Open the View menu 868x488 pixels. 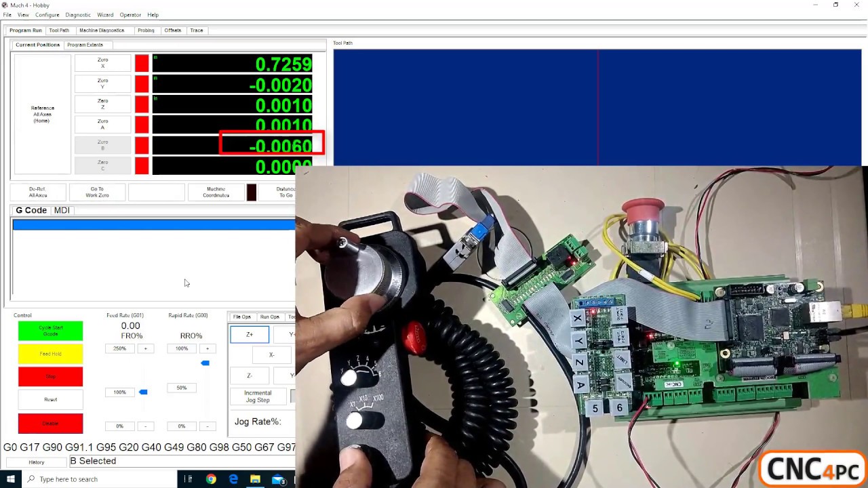23,15
